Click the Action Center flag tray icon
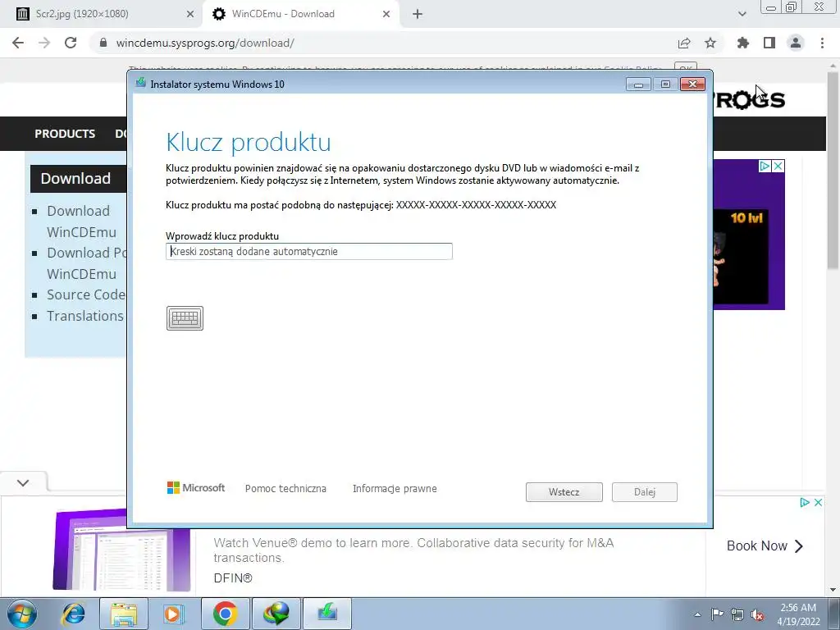840x630 pixels. tap(717, 614)
